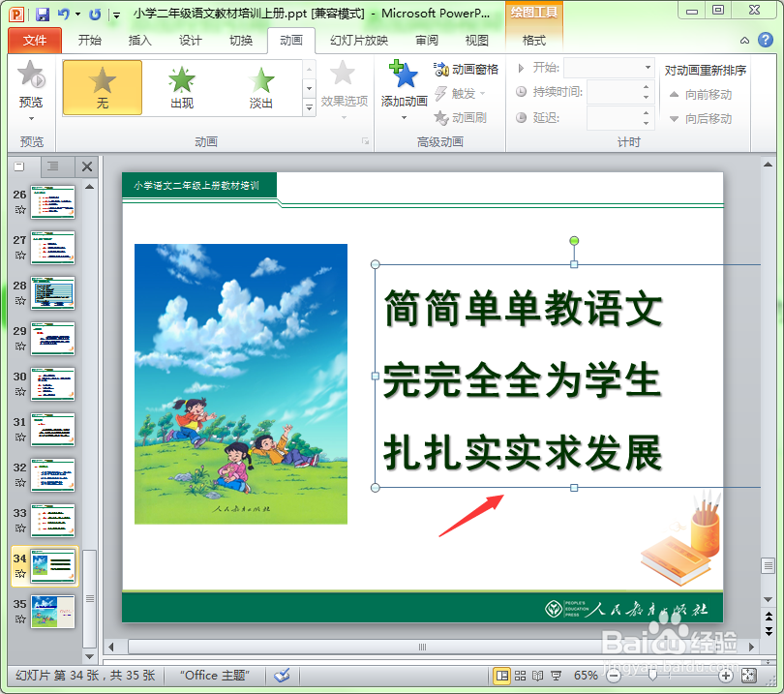Screen dimensions: 784x694
Task: Click the Save icon in quick access toolbar
Action: click(x=43, y=14)
